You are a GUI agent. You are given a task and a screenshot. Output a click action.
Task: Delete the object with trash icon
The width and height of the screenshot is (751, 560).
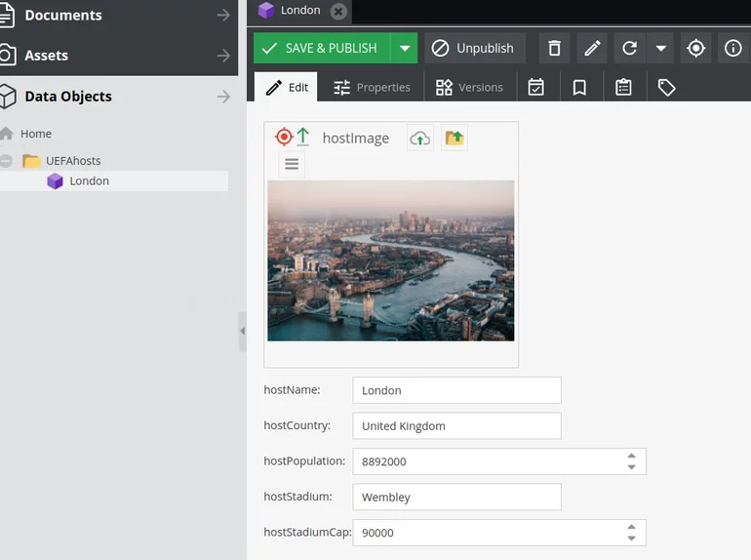[x=554, y=48]
